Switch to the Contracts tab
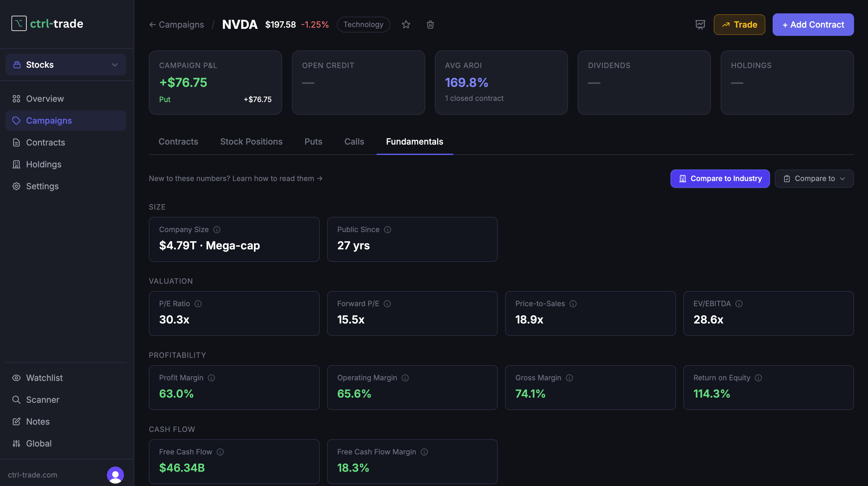The height and width of the screenshot is (486, 868). (178, 142)
